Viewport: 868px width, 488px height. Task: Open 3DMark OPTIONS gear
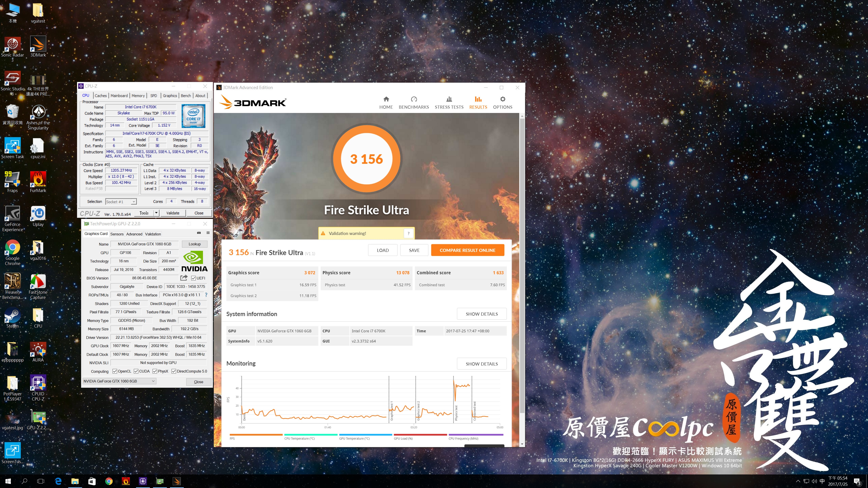502,103
